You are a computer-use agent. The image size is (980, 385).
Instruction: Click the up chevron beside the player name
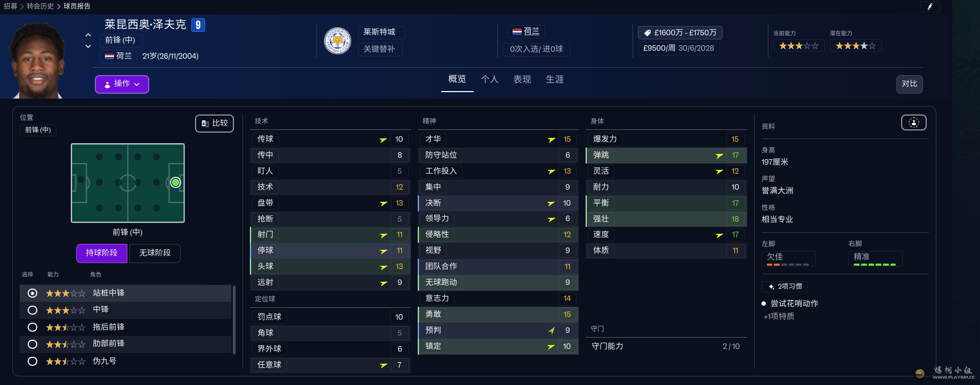pos(88,36)
